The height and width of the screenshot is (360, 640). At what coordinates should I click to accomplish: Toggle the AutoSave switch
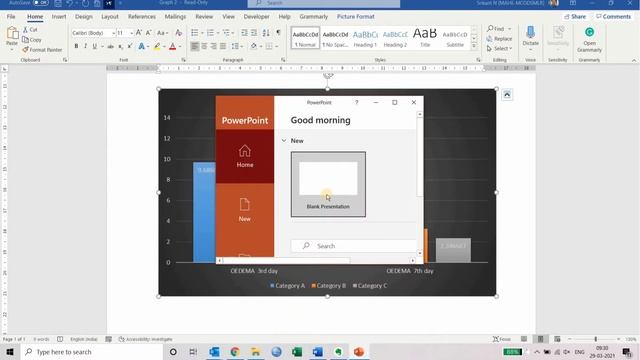[x=40, y=3]
